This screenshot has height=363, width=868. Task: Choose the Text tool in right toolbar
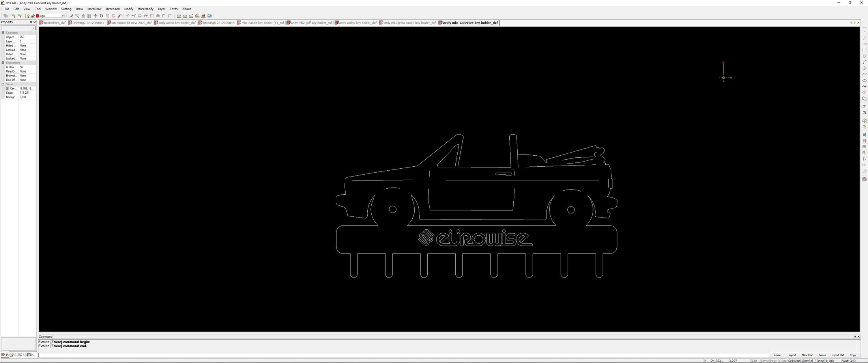click(864, 107)
